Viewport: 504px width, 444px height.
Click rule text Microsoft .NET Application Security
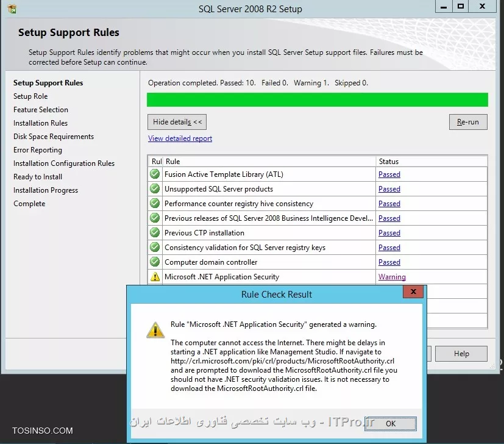point(222,277)
